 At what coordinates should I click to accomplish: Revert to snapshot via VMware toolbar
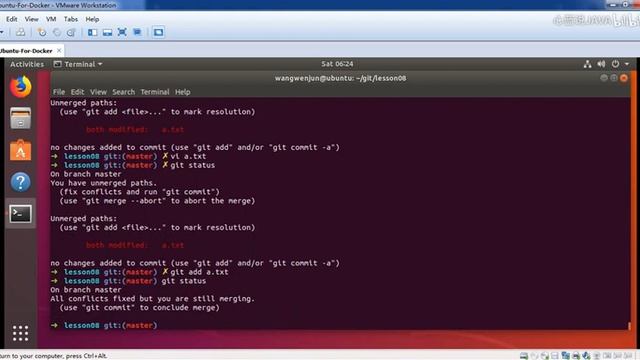coord(57,32)
